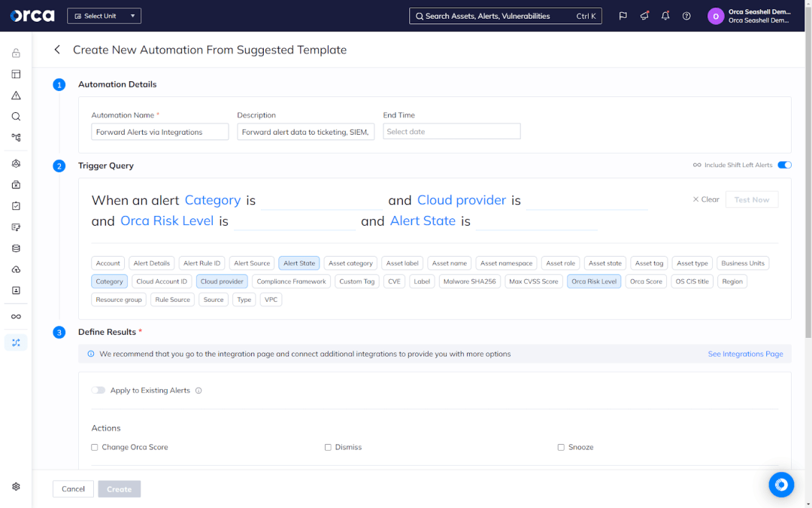
Task: Open the database cylinder sidebar icon
Action: (16, 249)
